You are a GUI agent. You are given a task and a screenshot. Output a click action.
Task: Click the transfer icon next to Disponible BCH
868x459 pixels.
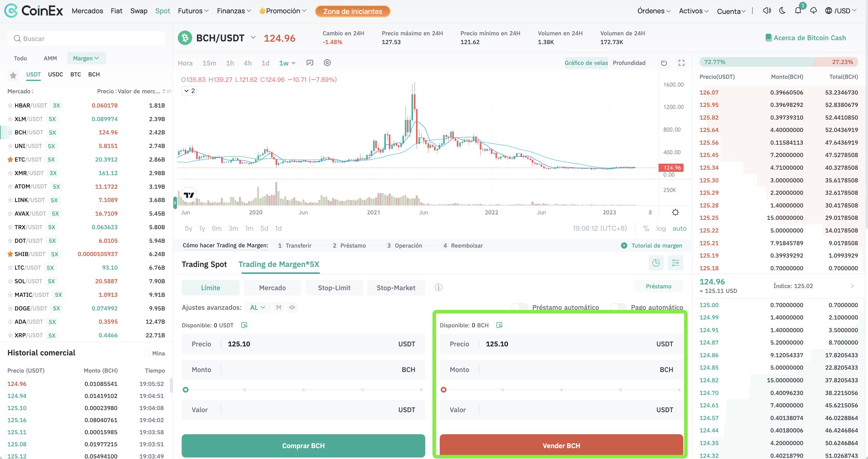(499, 325)
